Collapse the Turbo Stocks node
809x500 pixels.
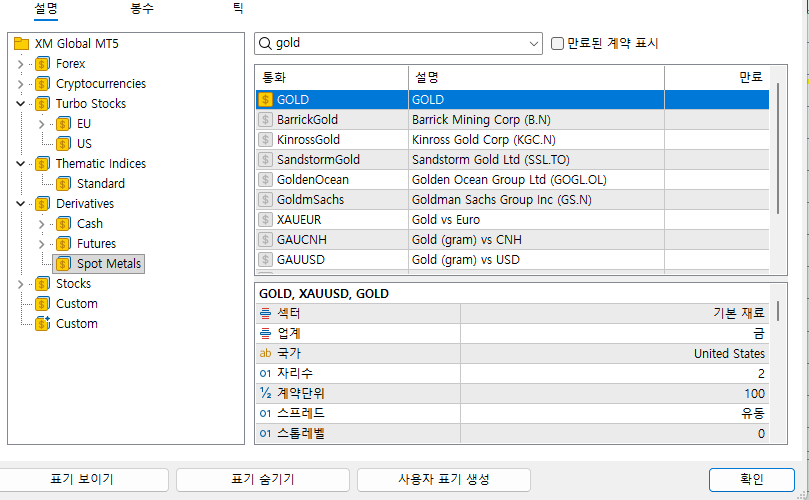click(x=20, y=104)
